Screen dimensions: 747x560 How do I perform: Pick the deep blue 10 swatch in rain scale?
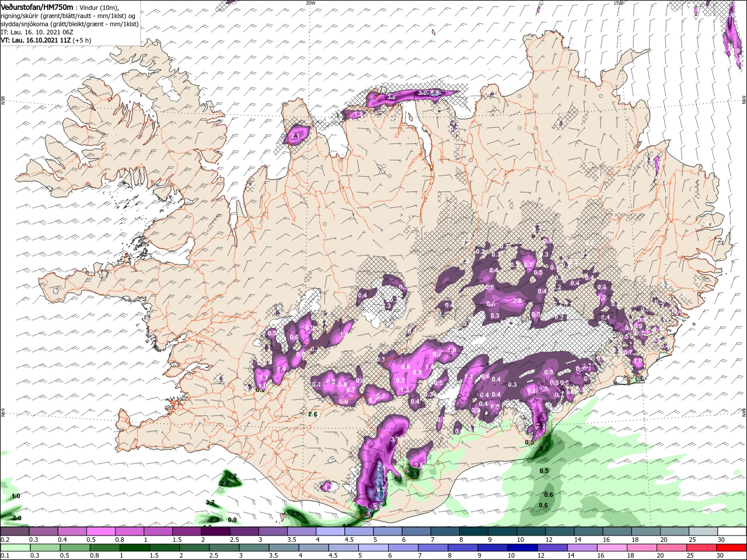point(521,548)
